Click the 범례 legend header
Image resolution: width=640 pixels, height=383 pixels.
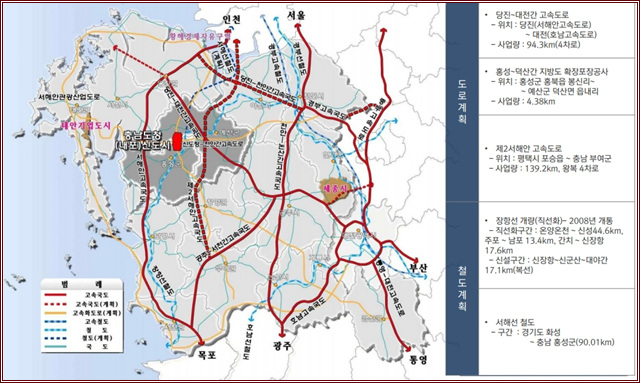(82, 284)
